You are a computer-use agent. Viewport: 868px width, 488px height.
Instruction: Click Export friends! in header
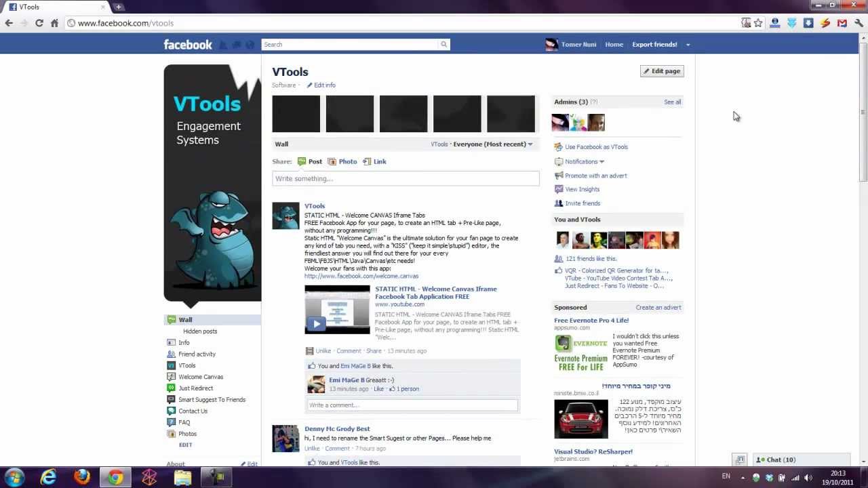654,45
